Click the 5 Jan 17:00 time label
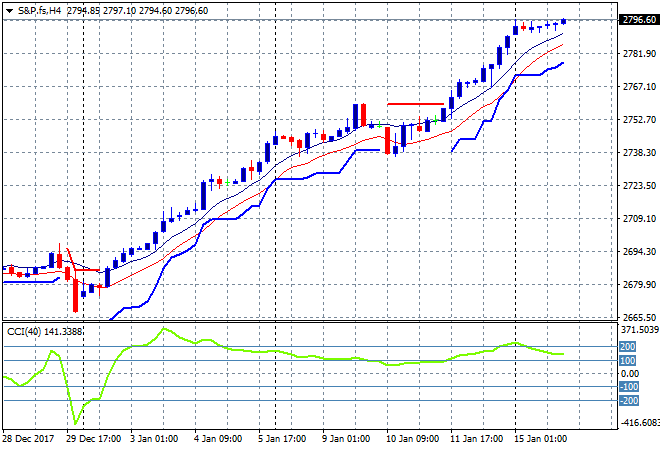 [x=282, y=439]
